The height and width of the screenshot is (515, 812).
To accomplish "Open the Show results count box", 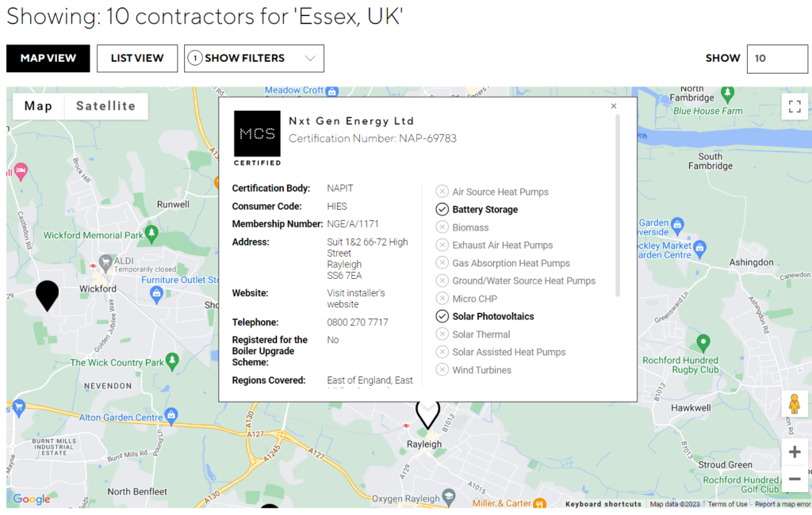I will pos(777,58).
